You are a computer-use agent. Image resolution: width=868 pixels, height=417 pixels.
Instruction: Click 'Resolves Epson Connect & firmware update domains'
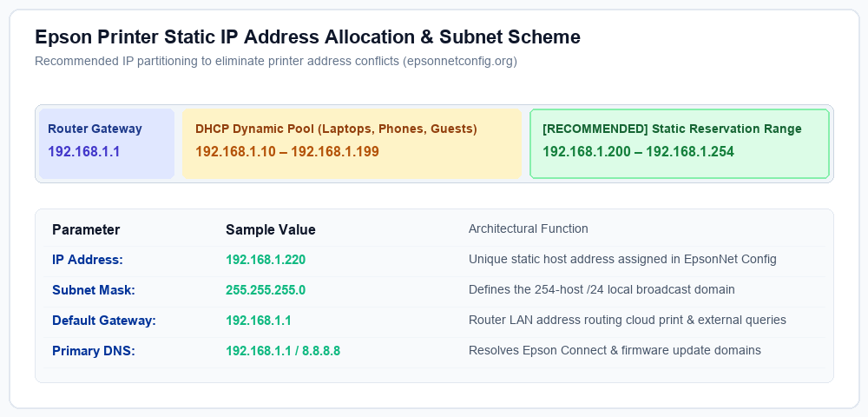coord(615,351)
